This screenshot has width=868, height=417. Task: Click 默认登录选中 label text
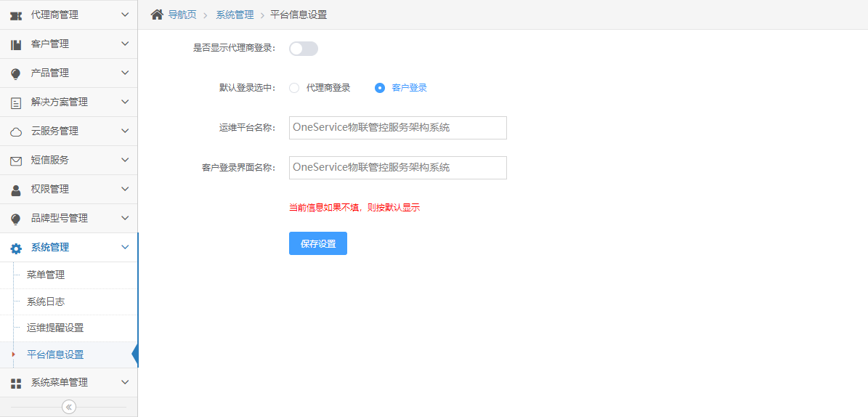pyautogui.click(x=248, y=87)
